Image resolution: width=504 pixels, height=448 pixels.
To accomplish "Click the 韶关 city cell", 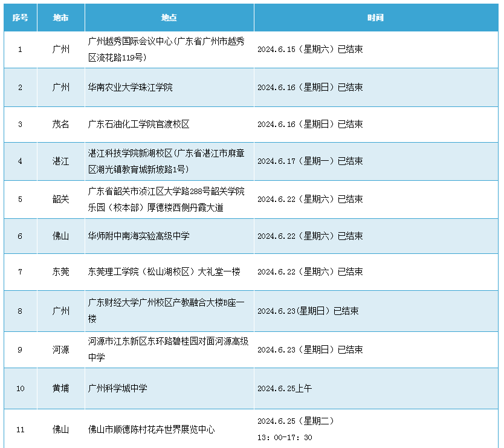I will pos(60,199).
